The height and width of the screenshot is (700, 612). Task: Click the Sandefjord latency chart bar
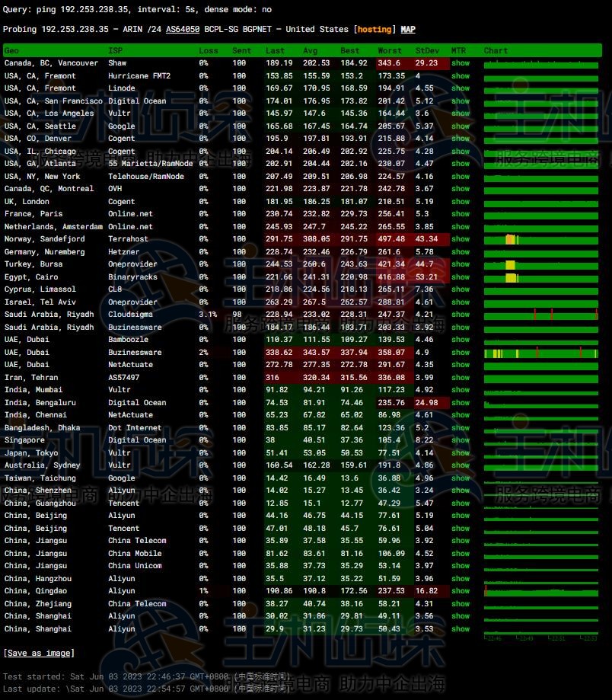tap(541, 240)
